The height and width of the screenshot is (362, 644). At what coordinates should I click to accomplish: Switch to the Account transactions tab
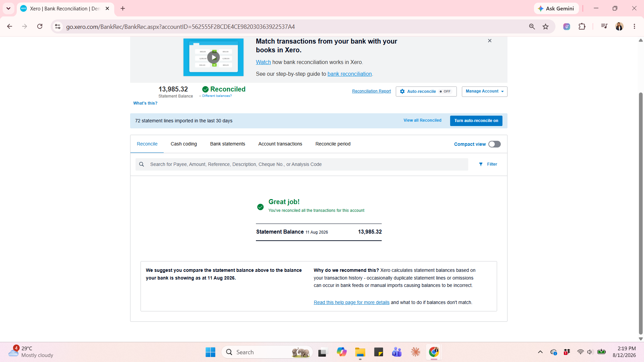pyautogui.click(x=280, y=144)
